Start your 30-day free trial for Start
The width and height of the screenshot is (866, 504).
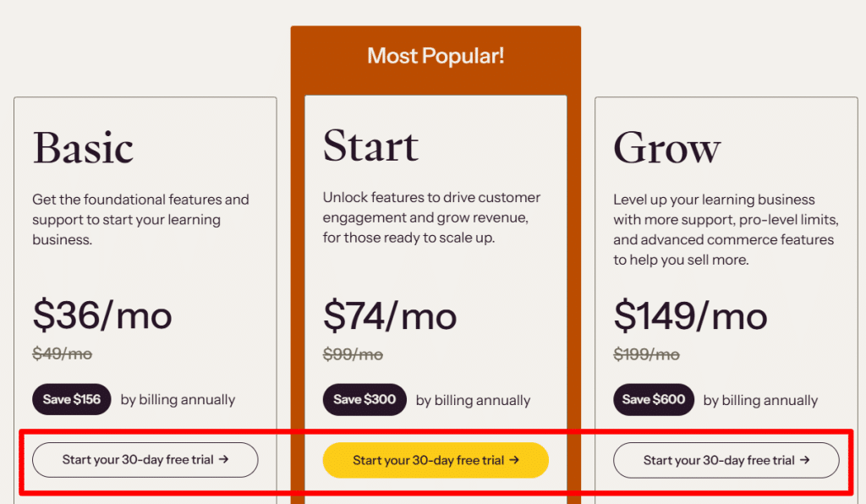pos(435,460)
